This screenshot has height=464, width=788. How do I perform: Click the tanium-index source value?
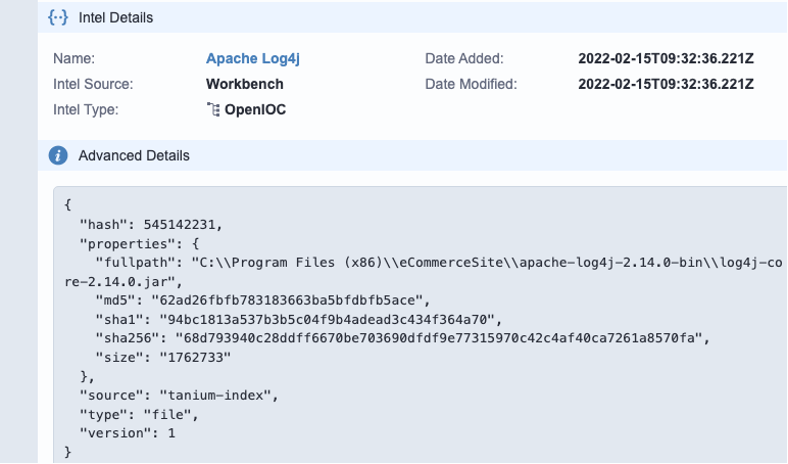(216, 395)
